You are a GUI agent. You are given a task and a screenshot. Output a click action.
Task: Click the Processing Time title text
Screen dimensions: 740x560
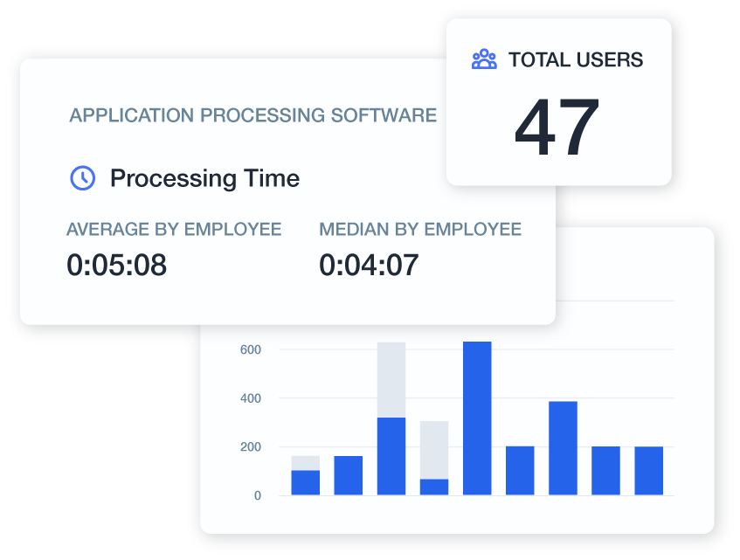point(204,179)
